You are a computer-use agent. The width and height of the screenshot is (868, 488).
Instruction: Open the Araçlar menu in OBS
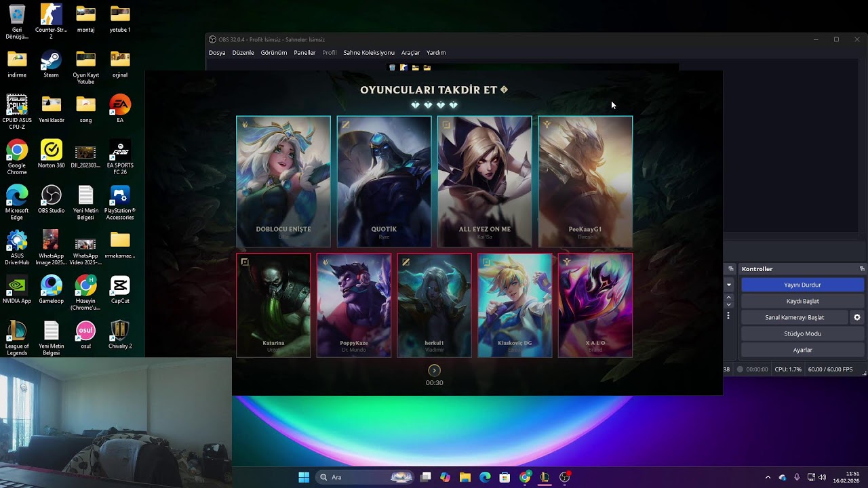point(410,53)
